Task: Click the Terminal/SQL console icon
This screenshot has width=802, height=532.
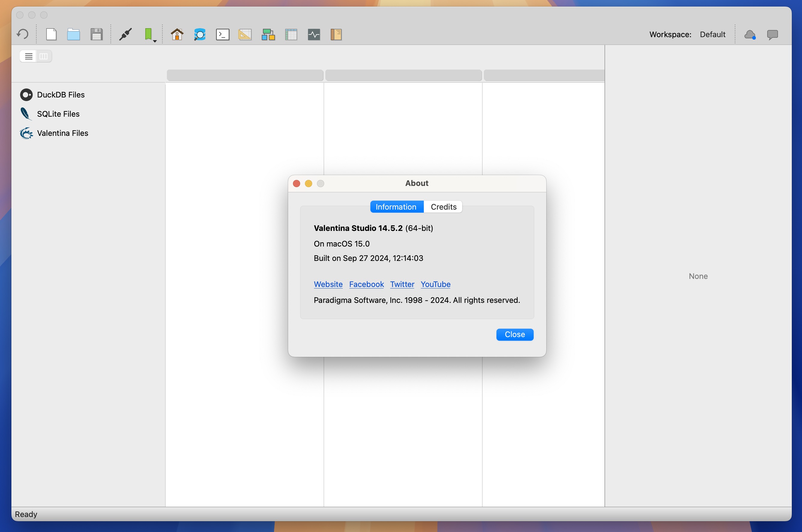Action: coord(223,34)
